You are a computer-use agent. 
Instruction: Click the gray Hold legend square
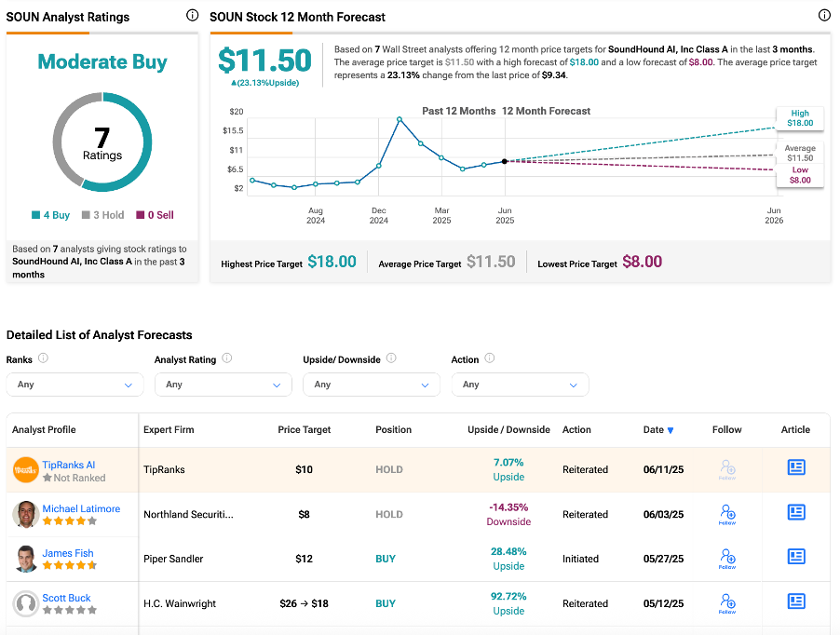pos(86,215)
